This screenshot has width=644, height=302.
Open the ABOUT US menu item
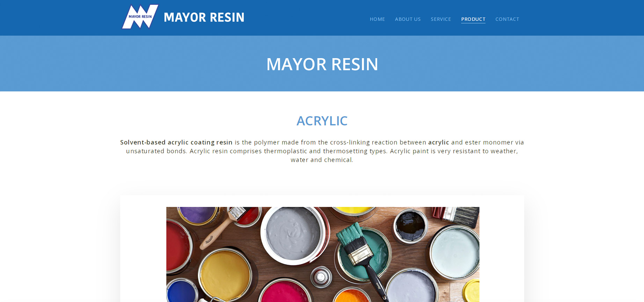(408, 19)
